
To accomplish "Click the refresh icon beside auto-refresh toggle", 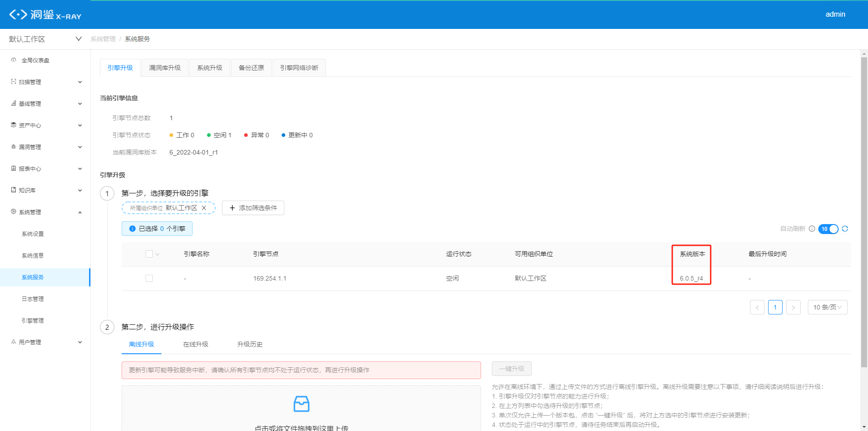I will tap(845, 229).
